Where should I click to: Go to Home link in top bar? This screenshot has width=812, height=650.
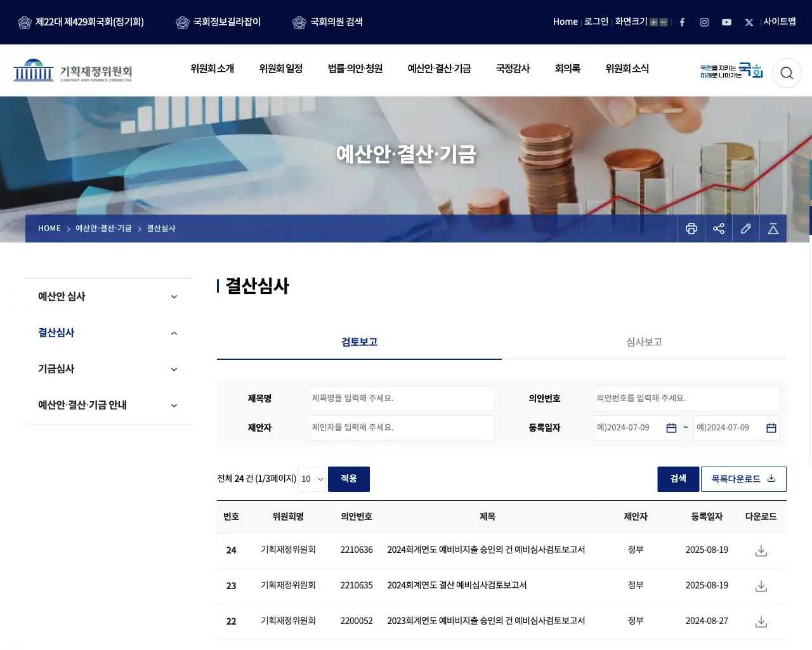[x=565, y=22]
